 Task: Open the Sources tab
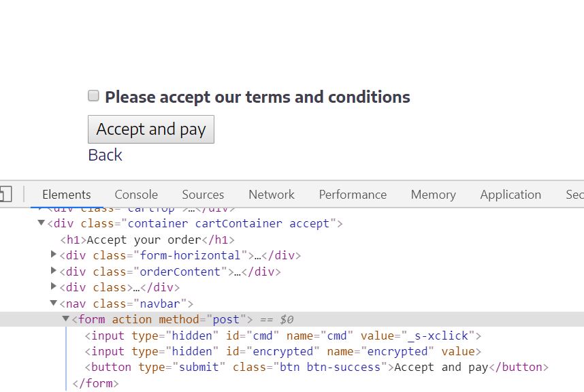(x=203, y=195)
